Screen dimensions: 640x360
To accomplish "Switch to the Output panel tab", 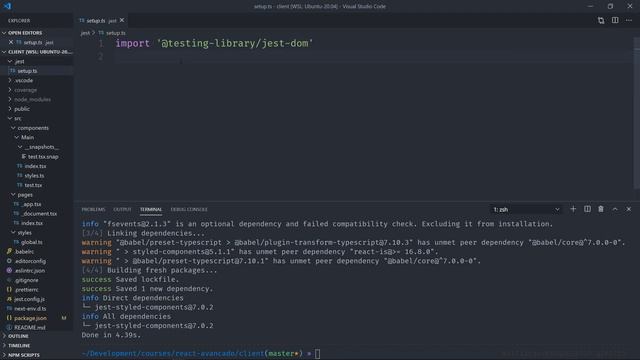I will coord(122,209).
